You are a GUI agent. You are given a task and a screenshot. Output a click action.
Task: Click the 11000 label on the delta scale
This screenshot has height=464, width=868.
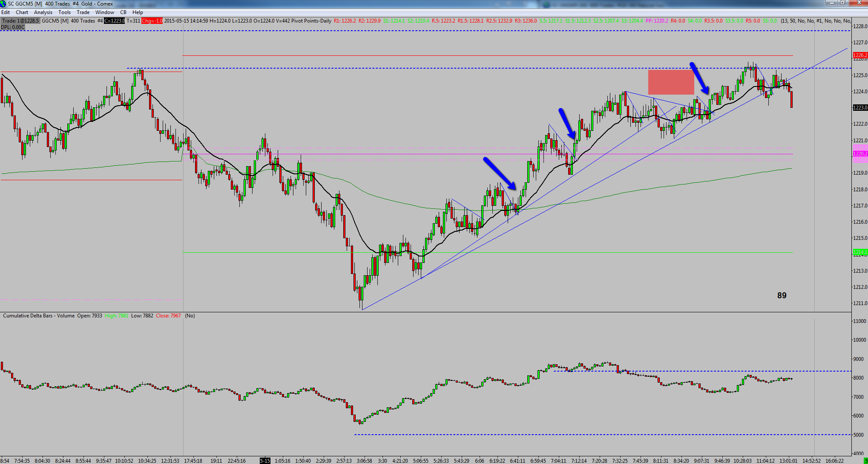(x=859, y=321)
